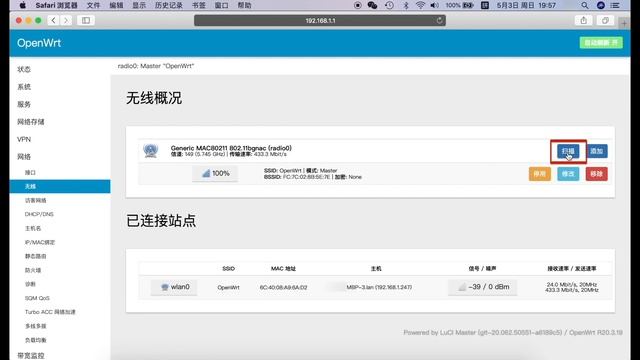Click the red 移除 remove button

pyautogui.click(x=597, y=174)
